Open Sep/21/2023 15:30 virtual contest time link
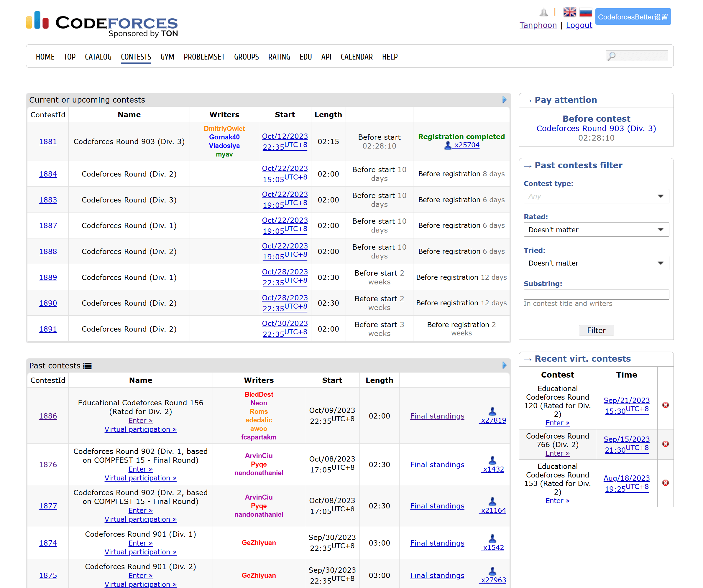 pos(626,405)
